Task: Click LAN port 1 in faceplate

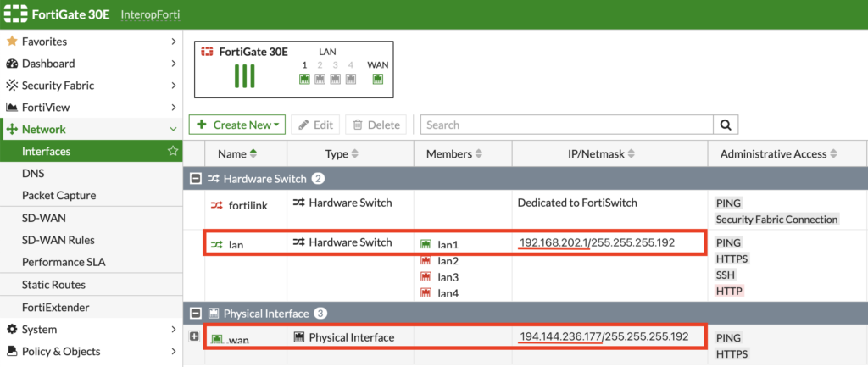Action: pyautogui.click(x=304, y=80)
